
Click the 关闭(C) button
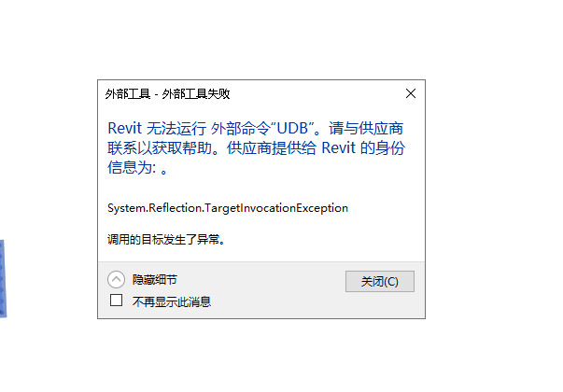(379, 282)
